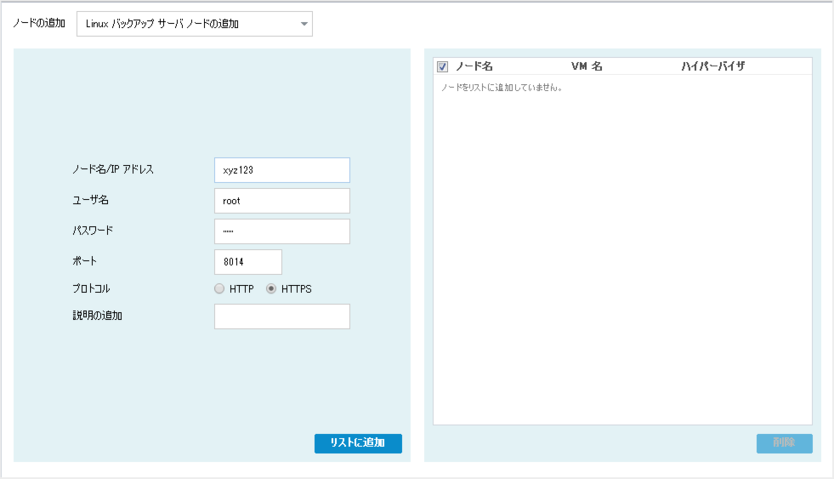This screenshot has width=834, height=479.
Task: Click the ユーザ名 field containing root
Action: pyautogui.click(x=282, y=201)
